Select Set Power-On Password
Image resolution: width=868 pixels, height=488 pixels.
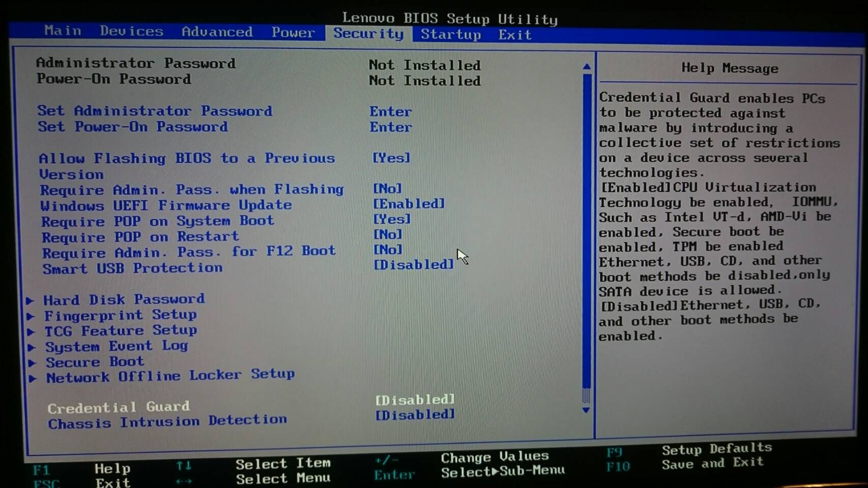pyautogui.click(x=133, y=127)
